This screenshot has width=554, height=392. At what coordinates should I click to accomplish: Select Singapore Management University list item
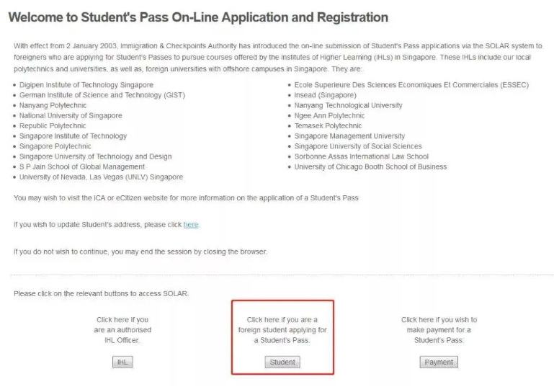click(349, 136)
